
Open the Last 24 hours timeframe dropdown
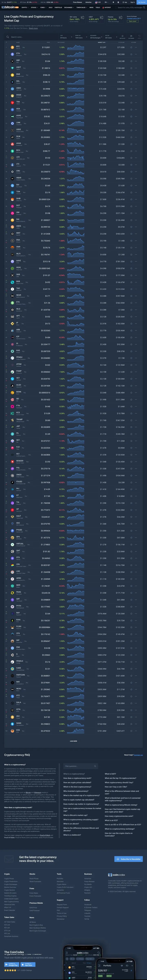click(63, 37)
